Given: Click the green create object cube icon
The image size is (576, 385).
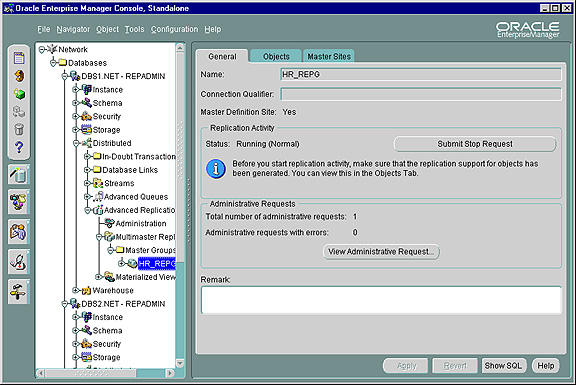Looking at the screenshot, I should click(19, 94).
